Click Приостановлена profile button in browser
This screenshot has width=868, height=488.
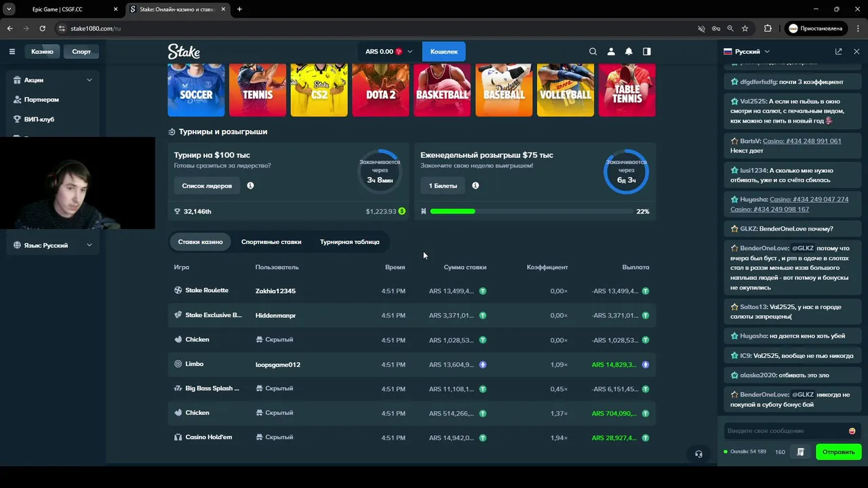(x=816, y=28)
